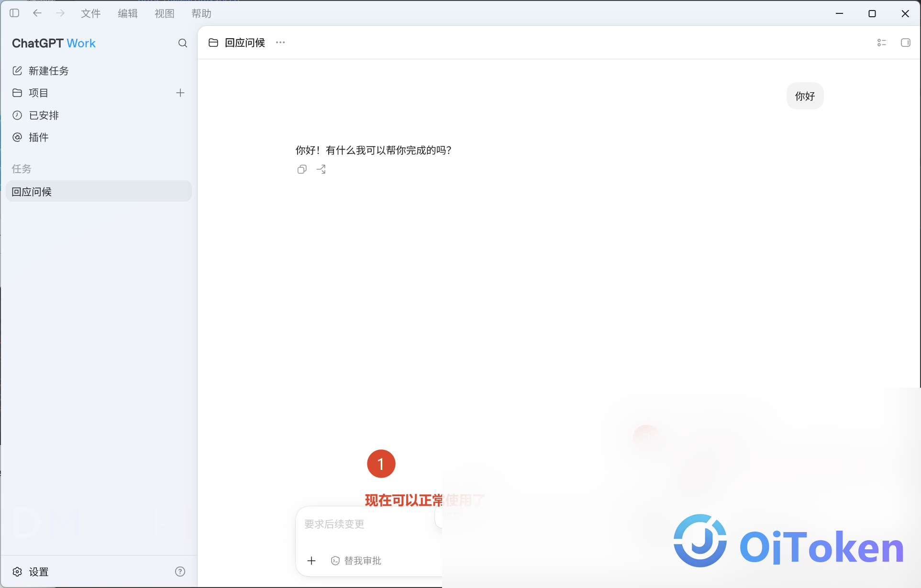Click the ChatGPT Work title in sidebar
This screenshot has width=921, height=588.
pyautogui.click(x=54, y=44)
